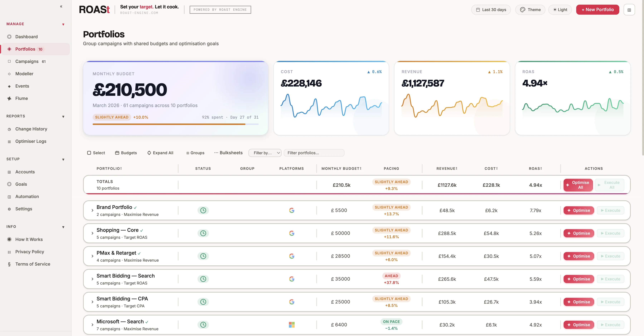This screenshot has width=644, height=336.
Task: Open the Dashboard from the sidebar
Action: coord(26,36)
